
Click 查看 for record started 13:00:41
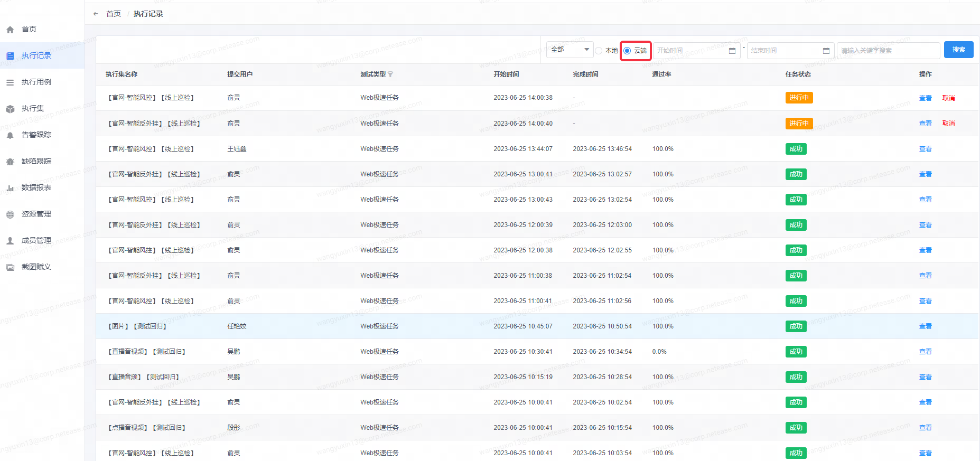click(x=926, y=174)
